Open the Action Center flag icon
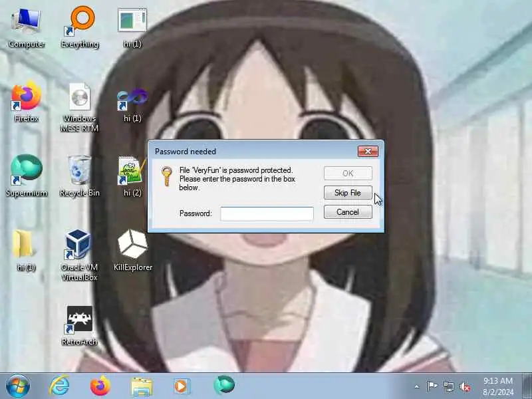The width and height of the screenshot is (532, 399). tap(432, 386)
